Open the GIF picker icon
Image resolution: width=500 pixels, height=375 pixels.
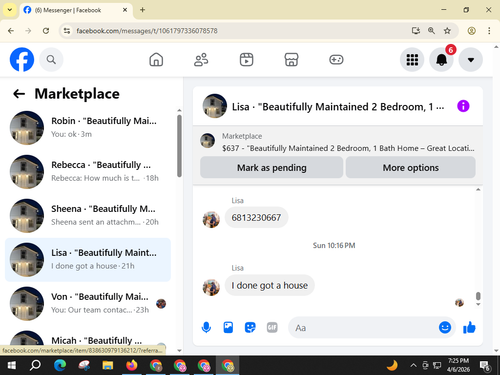tap(272, 328)
